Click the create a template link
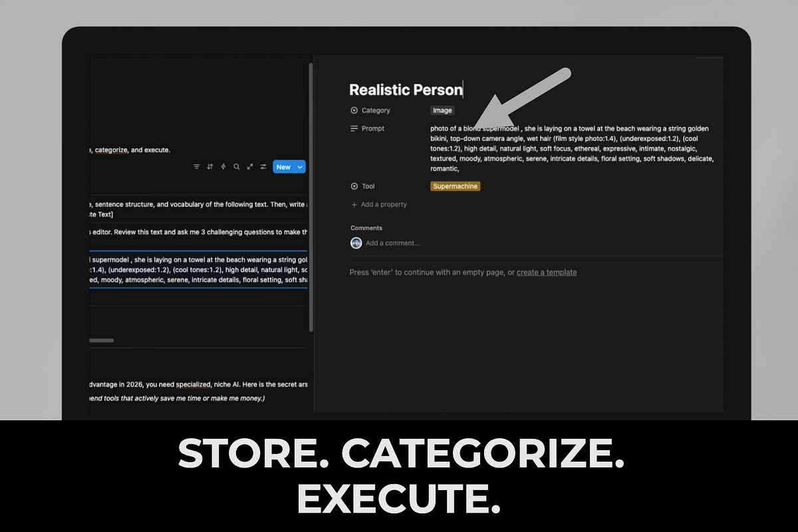The height and width of the screenshot is (532, 798). tap(547, 272)
